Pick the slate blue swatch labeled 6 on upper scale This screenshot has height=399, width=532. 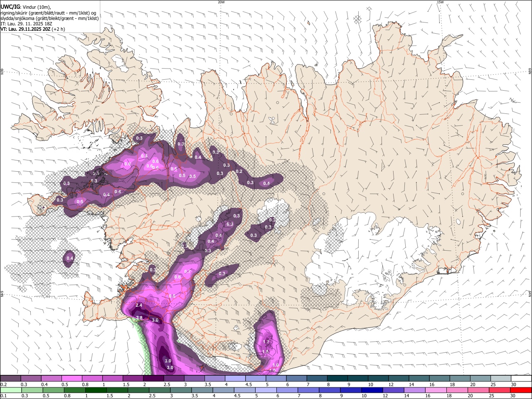297,379
